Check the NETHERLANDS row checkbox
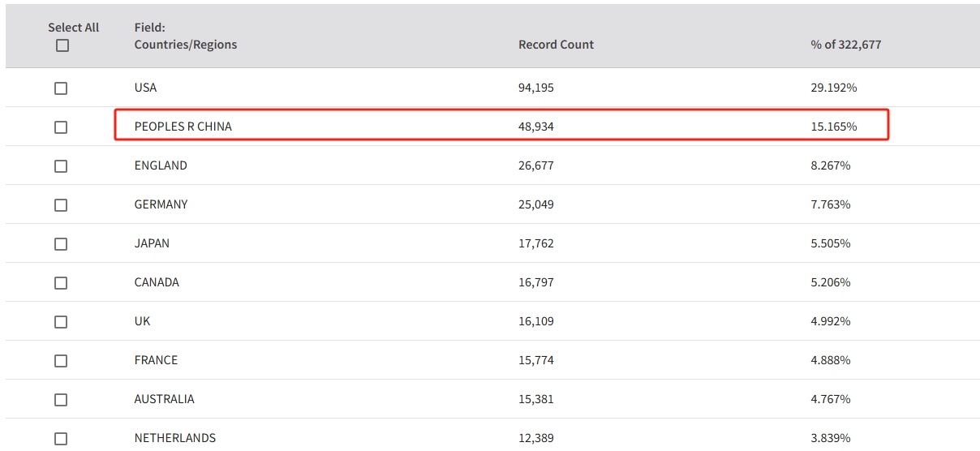 click(x=61, y=439)
